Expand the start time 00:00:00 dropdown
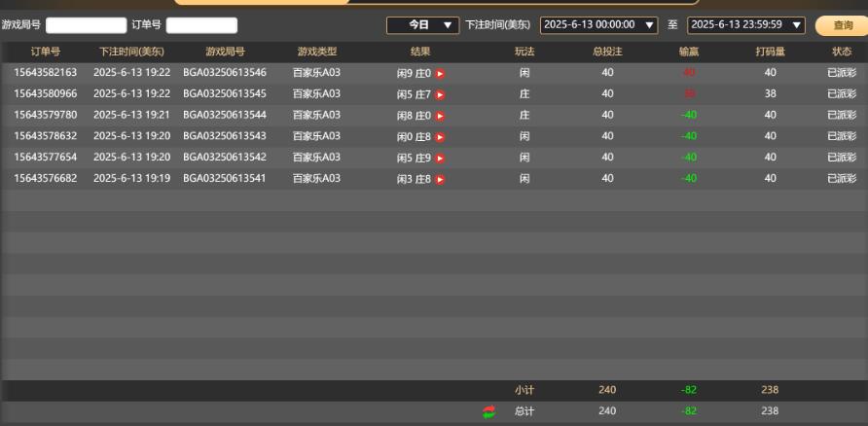The image size is (868, 426). (x=598, y=25)
